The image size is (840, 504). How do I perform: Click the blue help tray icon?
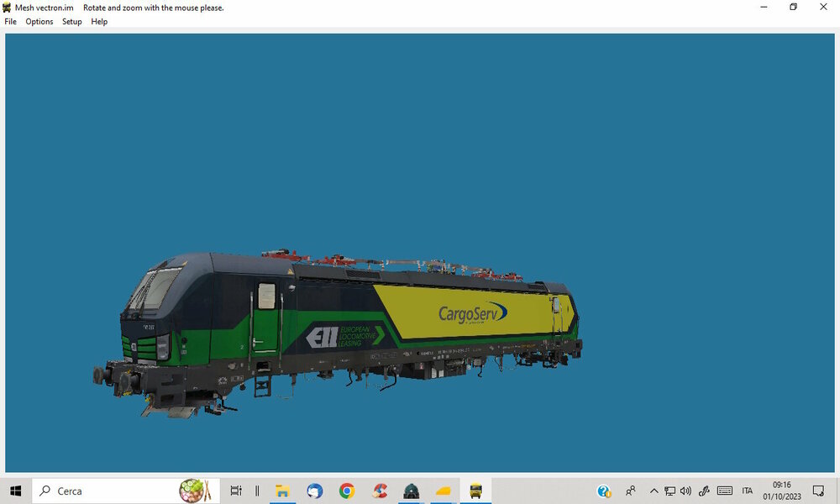pos(604,491)
